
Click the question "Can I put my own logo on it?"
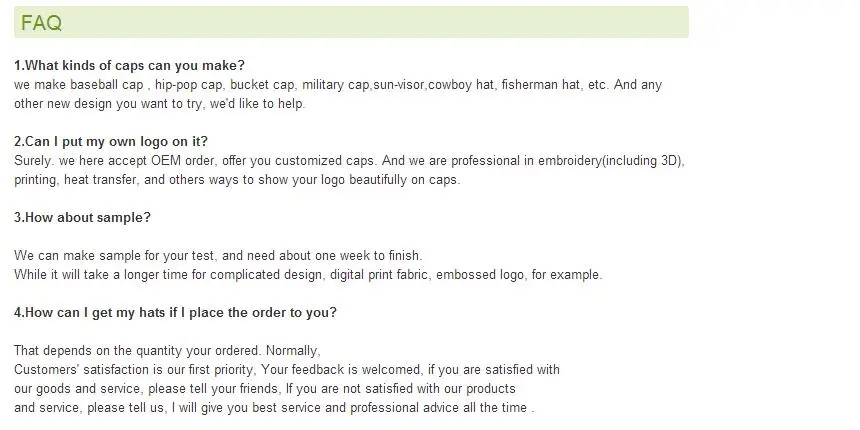[111, 142]
